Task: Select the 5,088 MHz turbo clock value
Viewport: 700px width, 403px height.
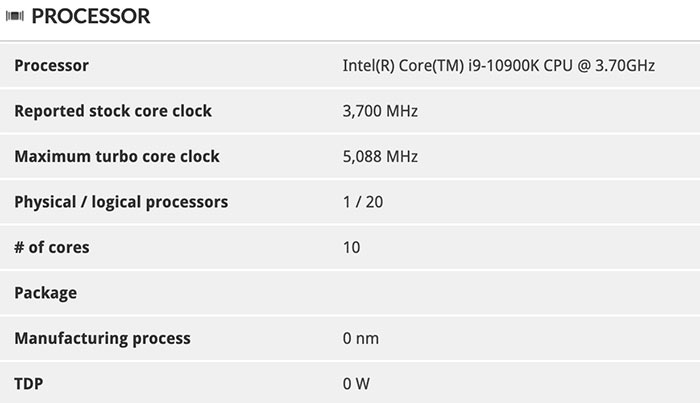Action: pyautogui.click(x=380, y=157)
